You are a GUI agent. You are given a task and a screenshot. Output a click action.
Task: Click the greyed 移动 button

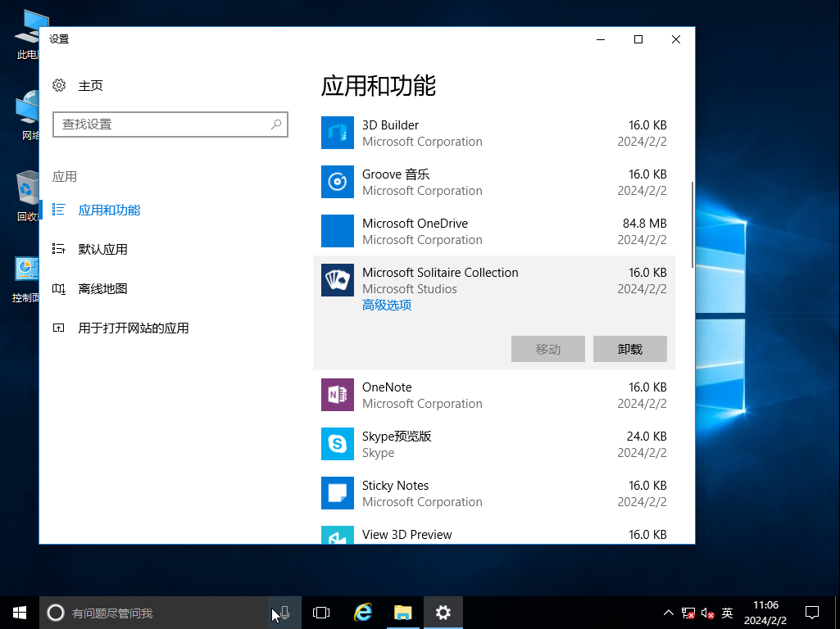[x=548, y=349]
